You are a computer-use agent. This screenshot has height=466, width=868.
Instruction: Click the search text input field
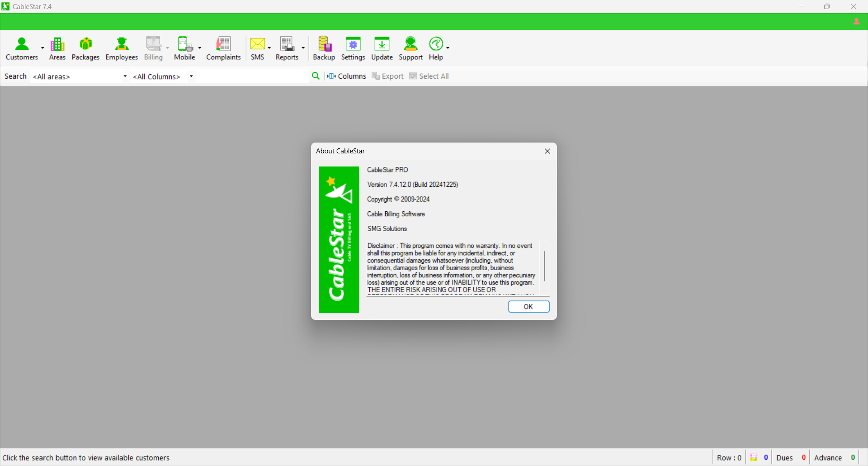(252, 76)
